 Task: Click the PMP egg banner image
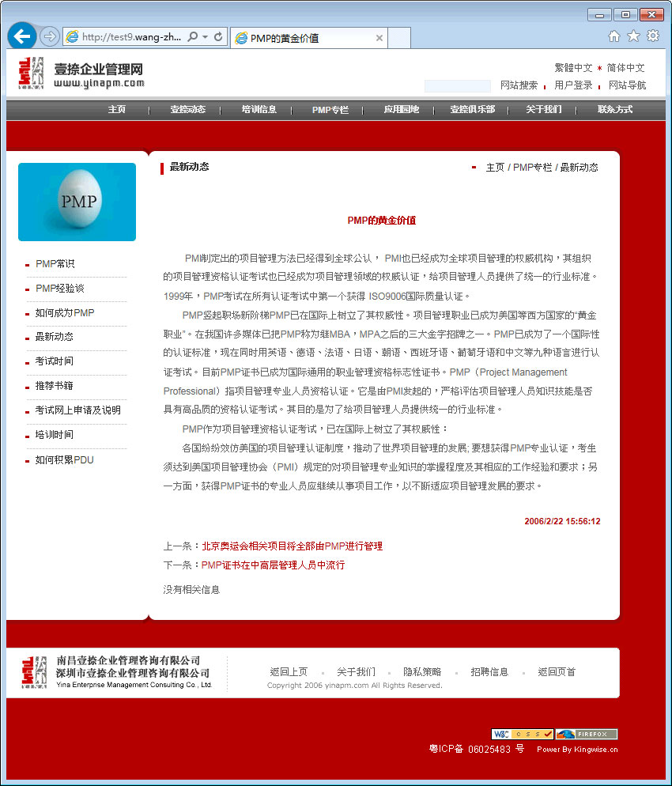tap(77, 202)
